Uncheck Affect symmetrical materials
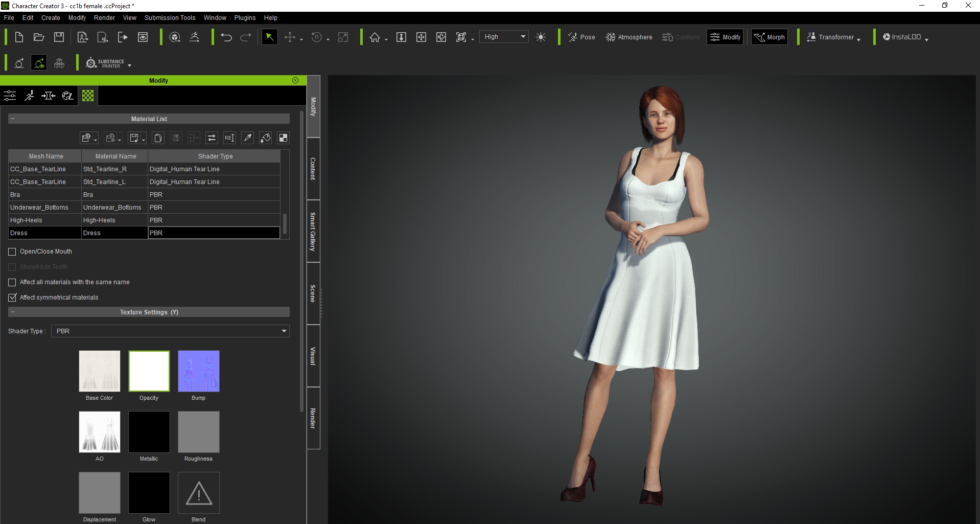The image size is (980, 524). coord(12,298)
